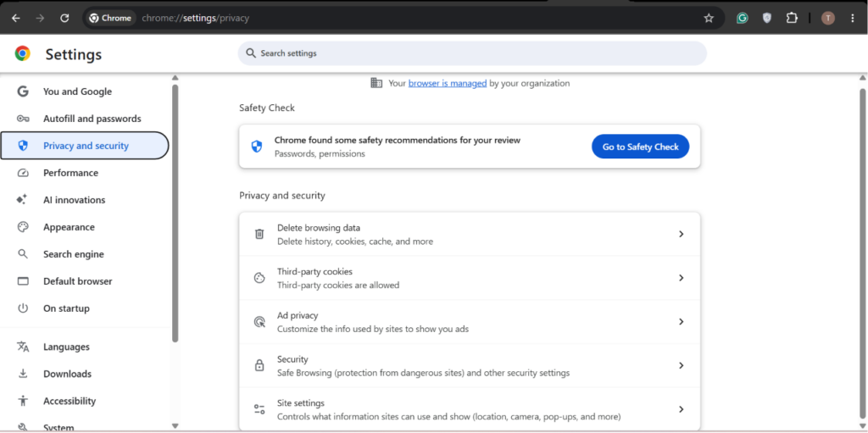Expand Site settings via its chevron
The height and width of the screenshot is (433, 868).
(x=682, y=409)
